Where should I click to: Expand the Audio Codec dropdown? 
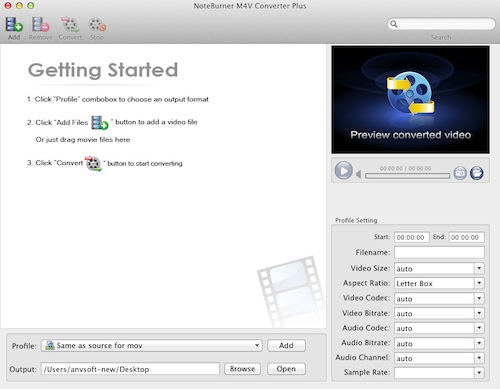[479, 328]
